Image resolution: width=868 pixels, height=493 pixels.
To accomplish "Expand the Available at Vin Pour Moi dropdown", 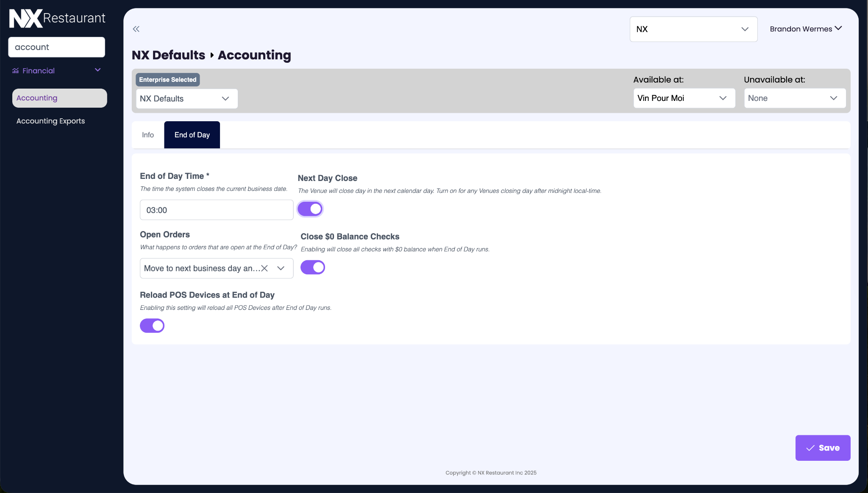I will pyautogui.click(x=684, y=98).
